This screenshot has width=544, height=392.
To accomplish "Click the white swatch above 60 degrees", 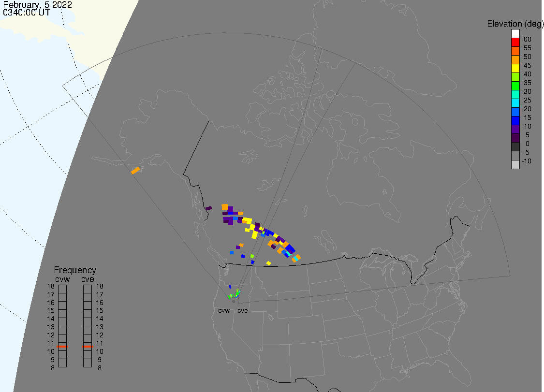I will click(515, 34).
